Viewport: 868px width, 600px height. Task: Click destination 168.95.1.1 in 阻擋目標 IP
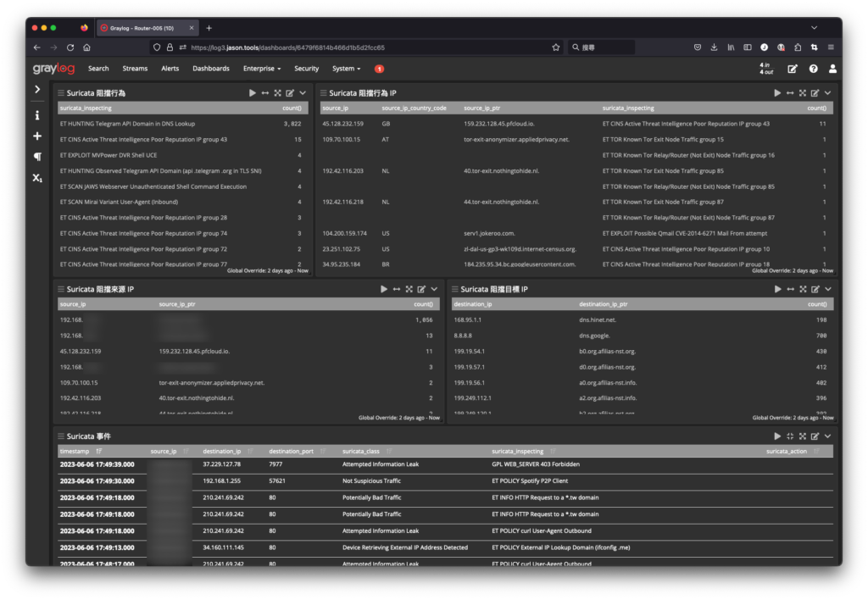[467, 320]
